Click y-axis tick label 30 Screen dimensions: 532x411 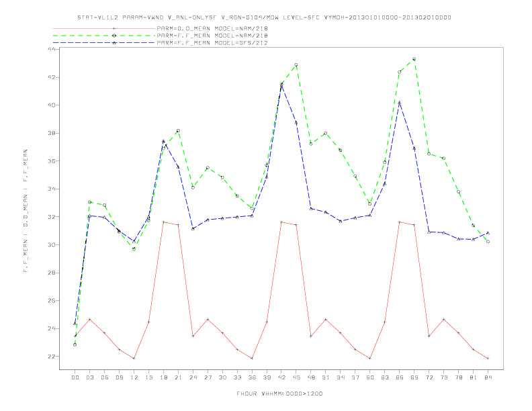pyautogui.click(x=52, y=244)
